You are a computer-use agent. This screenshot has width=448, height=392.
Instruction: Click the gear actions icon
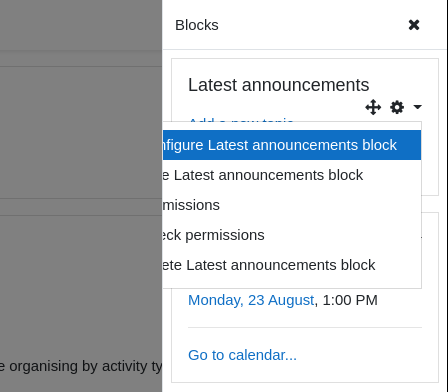397,107
